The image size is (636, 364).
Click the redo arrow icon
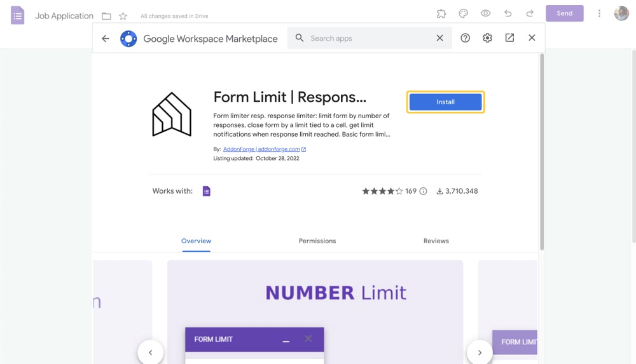[x=530, y=13]
